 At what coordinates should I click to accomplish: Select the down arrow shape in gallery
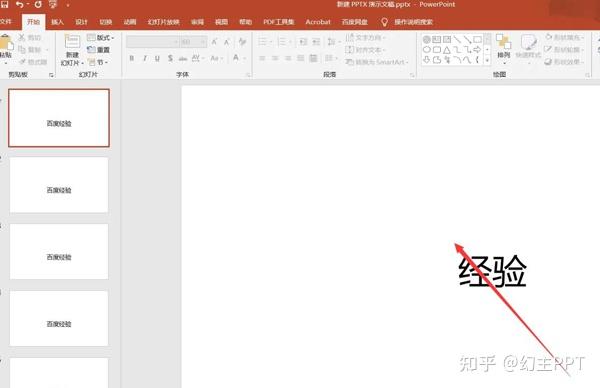pos(427,60)
